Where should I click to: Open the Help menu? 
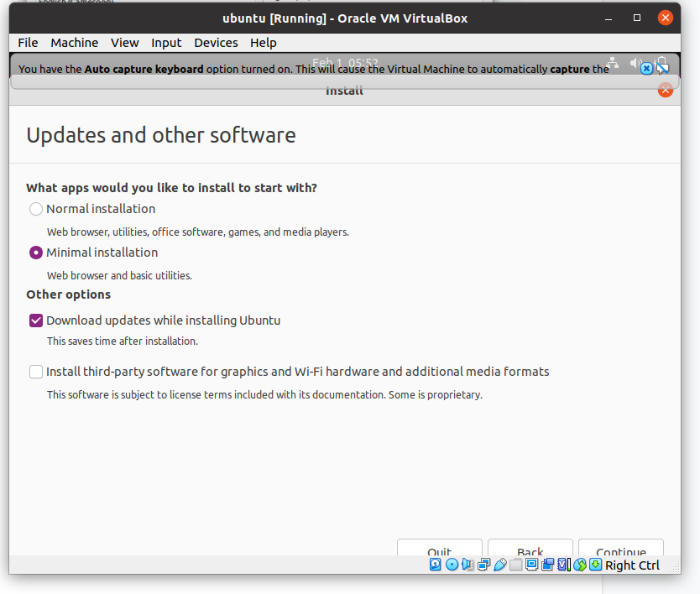pos(263,43)
